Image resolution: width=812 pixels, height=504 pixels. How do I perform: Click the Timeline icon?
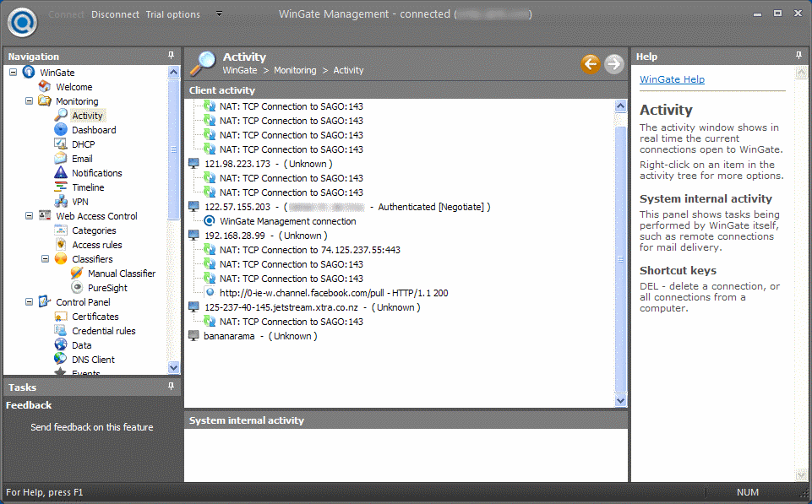coord(61,187)
